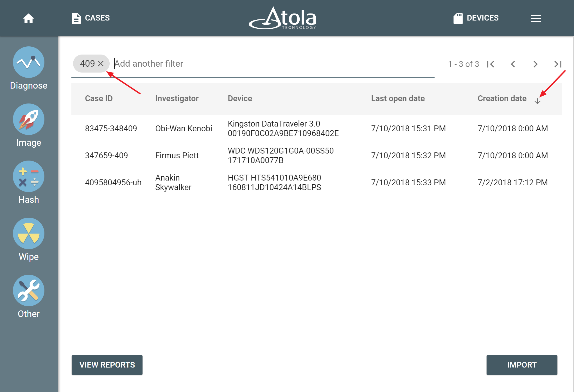
Task: Open the hamburger menu
Action: 536,18
